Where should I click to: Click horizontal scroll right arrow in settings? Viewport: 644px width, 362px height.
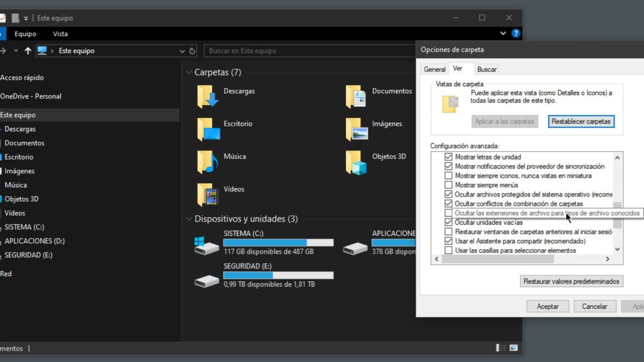click(608, 259)
